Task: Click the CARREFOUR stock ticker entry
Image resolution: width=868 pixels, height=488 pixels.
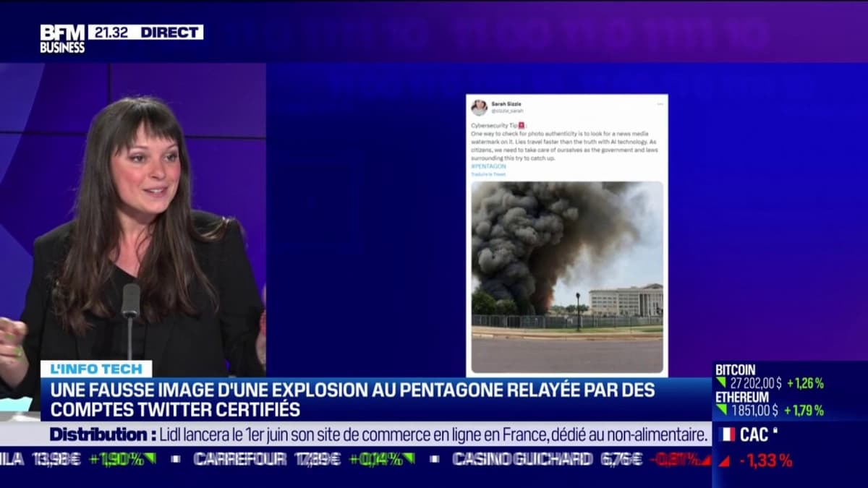Action: (239, 458)
